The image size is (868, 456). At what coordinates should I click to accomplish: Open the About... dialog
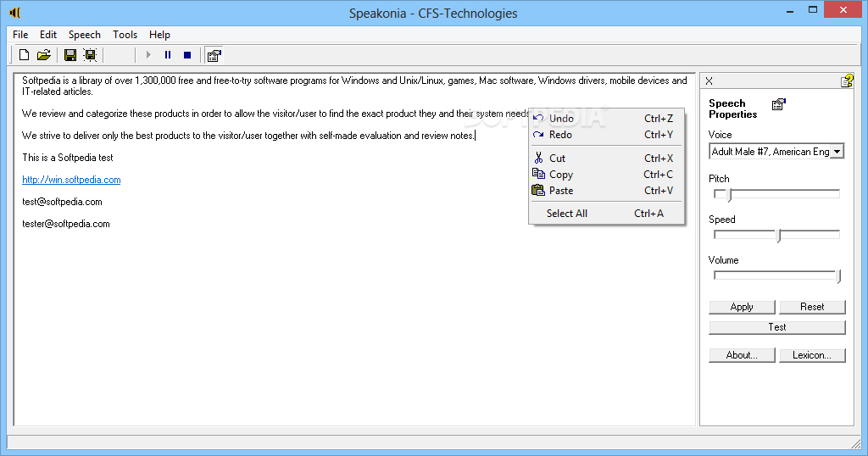742,355
